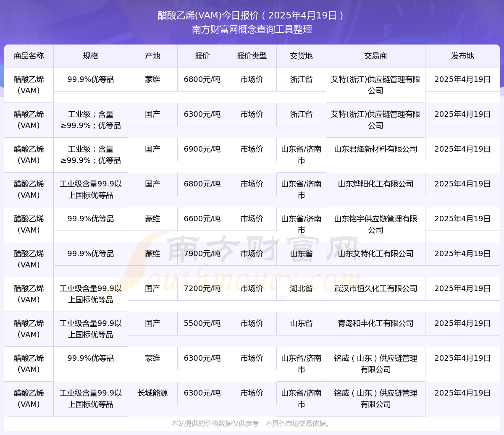Viewport: 504px width, 435px height.
Task: Select the 报价 column header
Action: 202,56
